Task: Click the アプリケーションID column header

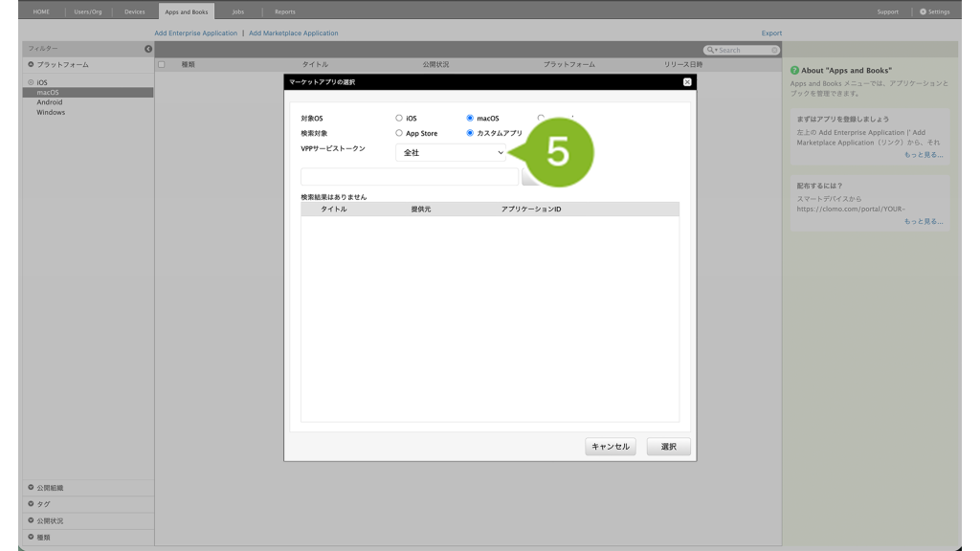Action: pyautogui.click(x=531, y=209)
